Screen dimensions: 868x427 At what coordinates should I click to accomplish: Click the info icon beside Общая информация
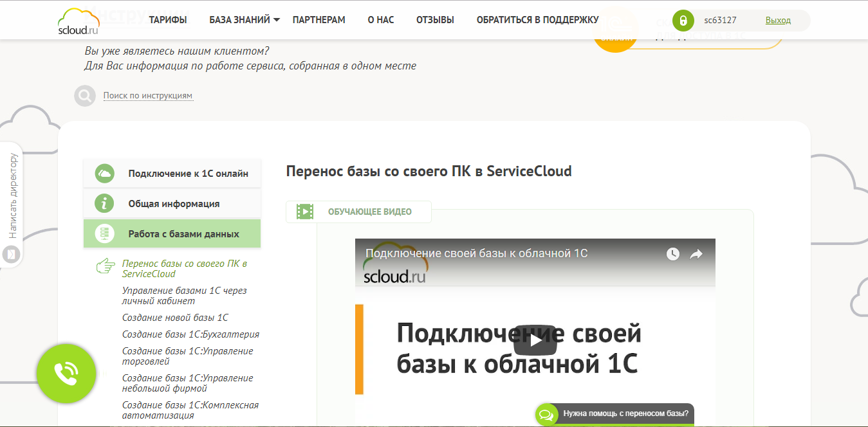click(104, 204)
